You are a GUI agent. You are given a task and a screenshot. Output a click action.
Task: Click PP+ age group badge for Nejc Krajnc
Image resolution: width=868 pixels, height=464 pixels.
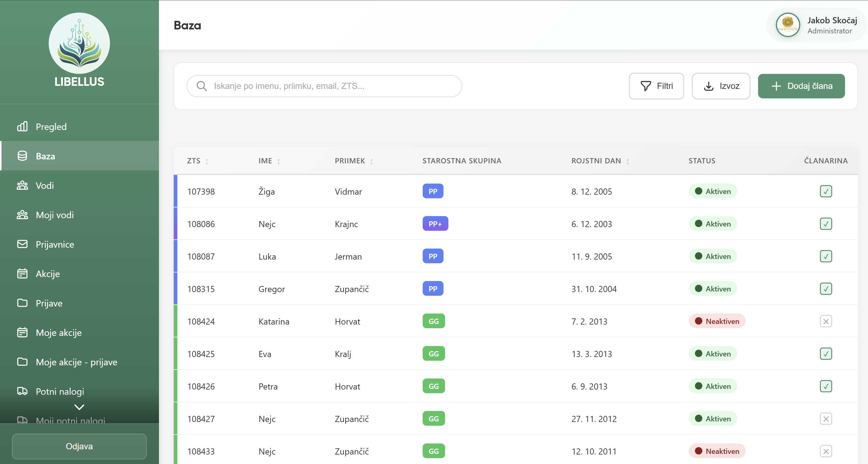[435, 223]
